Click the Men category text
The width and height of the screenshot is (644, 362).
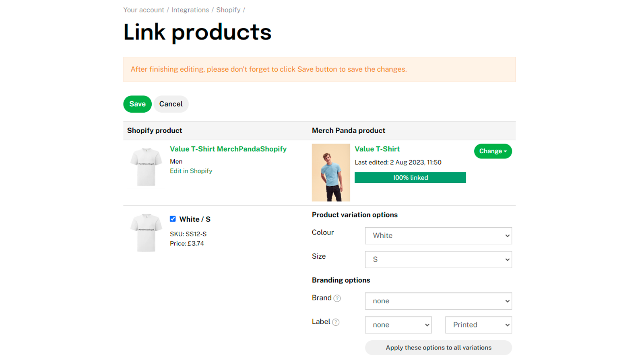[x=176, y=161]
